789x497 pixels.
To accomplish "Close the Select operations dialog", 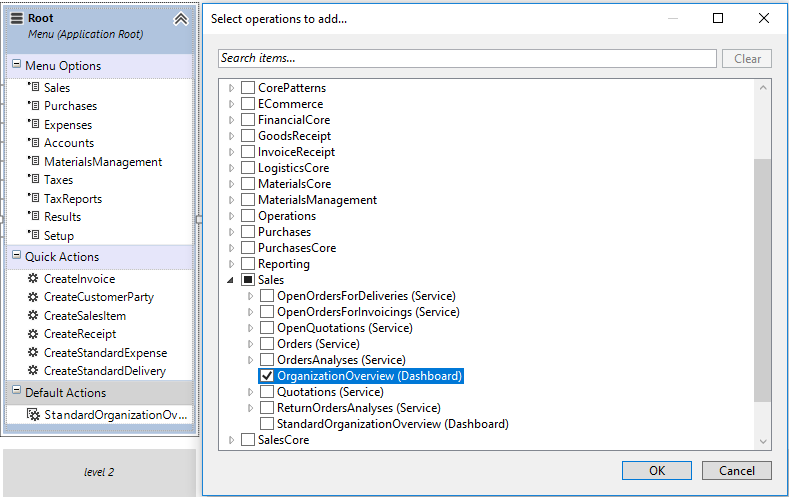I will point(763,18).
